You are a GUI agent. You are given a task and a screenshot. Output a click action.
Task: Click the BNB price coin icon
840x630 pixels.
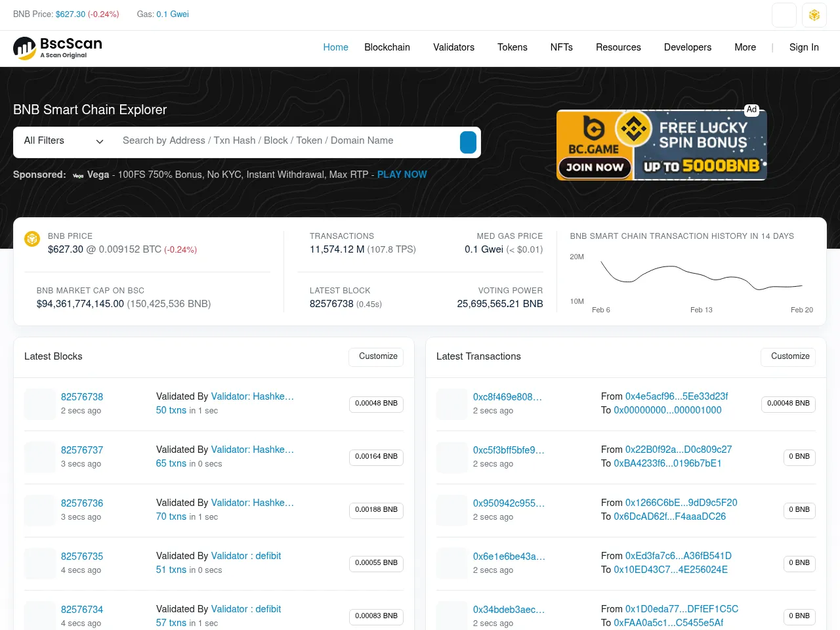[x=32, y=239]
